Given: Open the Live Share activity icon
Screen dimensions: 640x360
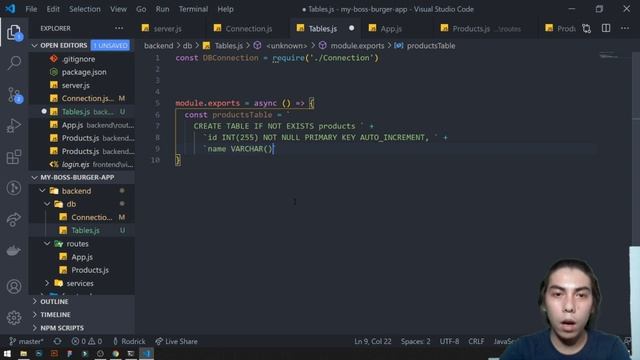Looking at the screenshot, I should (x=14, y=219).
